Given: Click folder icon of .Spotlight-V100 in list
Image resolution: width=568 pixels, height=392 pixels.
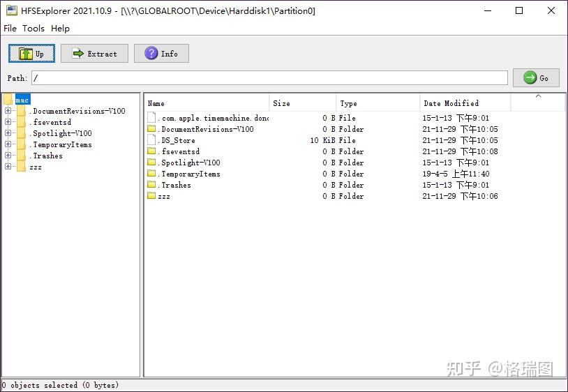Looking at the screenshot, I should (x=151, y=162).
